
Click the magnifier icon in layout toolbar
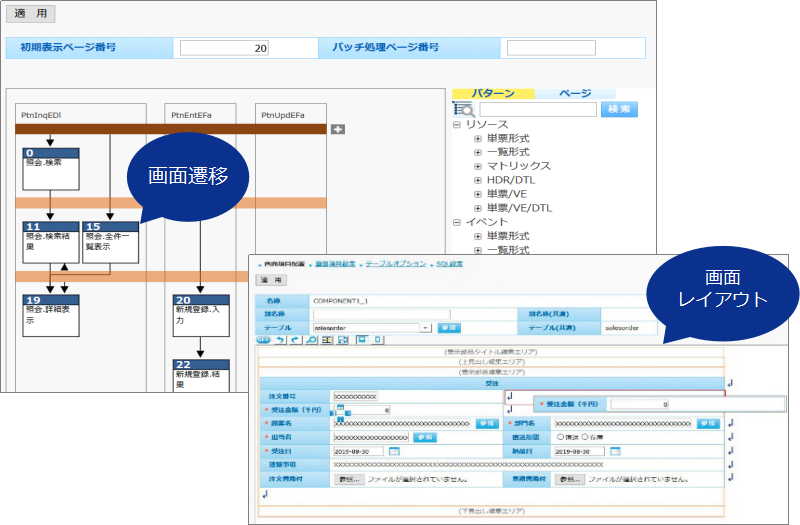click(x=313, y=340)
